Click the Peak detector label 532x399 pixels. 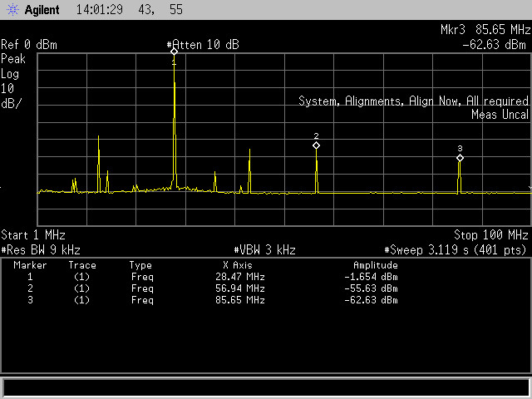click(x=13, y=59)
